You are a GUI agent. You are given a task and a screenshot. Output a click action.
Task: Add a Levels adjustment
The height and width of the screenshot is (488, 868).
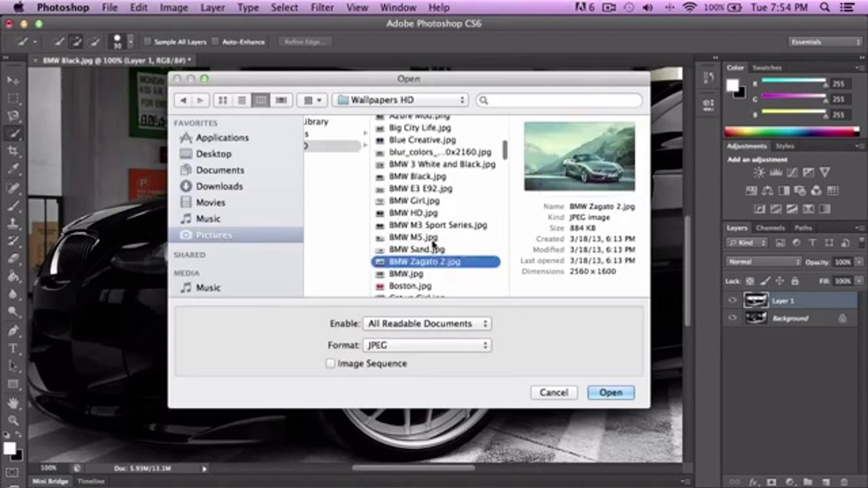[776, 173]
